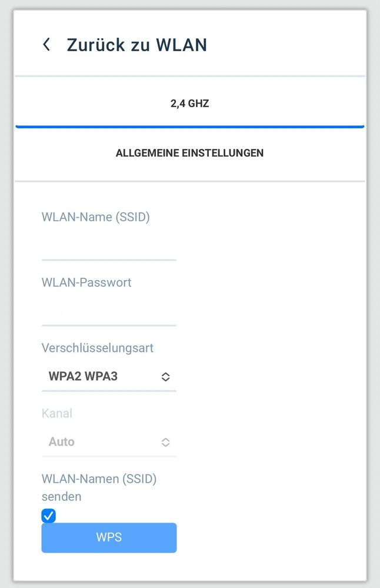This screenshot has width=380, height=588.
Task: Uncheck the WLAN-Namen (SSID) senden checkbox
Action: (x=48, y=516)
